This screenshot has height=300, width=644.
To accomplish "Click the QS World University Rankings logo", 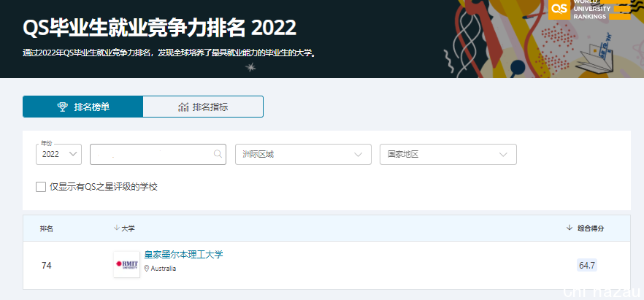I will 589,9.
